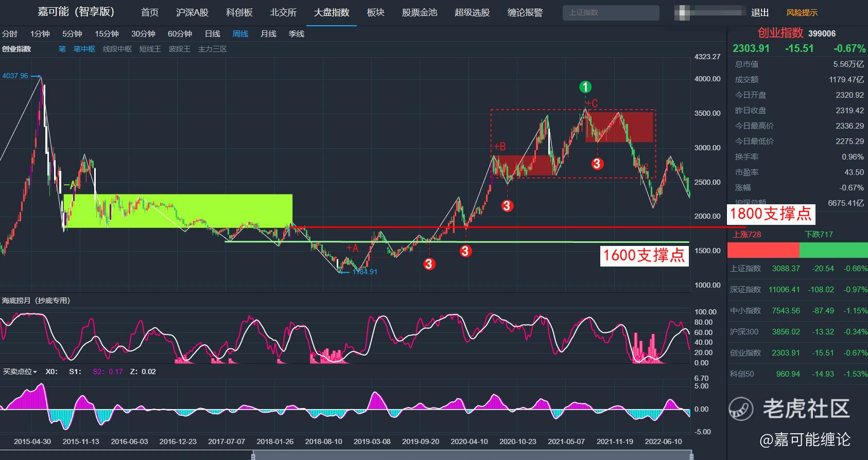This screenshot has height=460, width=868.
Task: Click the red 上涨728 bar segment
Action: coord(763,250)
